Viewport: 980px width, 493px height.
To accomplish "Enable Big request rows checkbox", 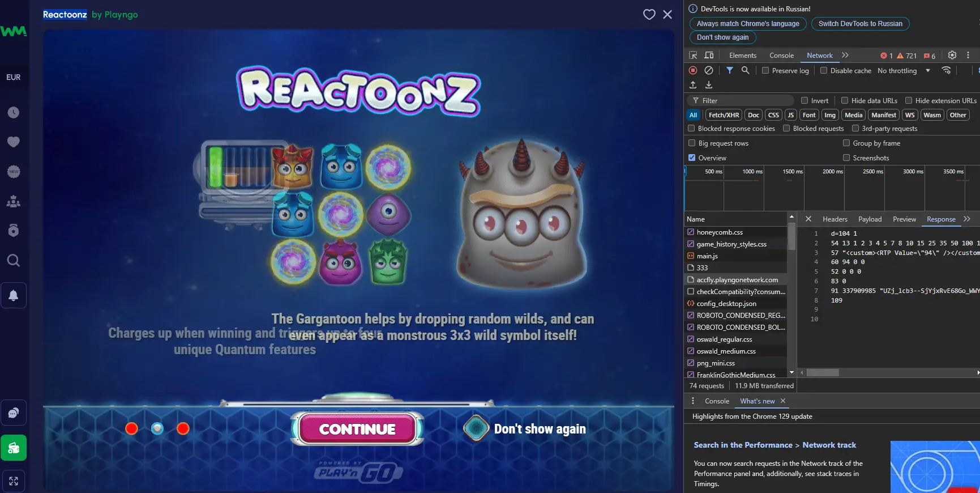I will pos(692,143).
